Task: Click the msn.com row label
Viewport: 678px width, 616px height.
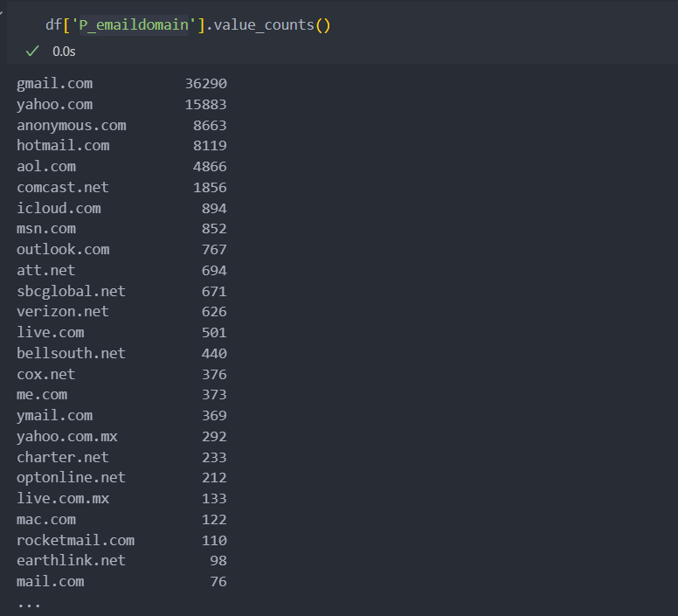Action: (x=46, y=229)
